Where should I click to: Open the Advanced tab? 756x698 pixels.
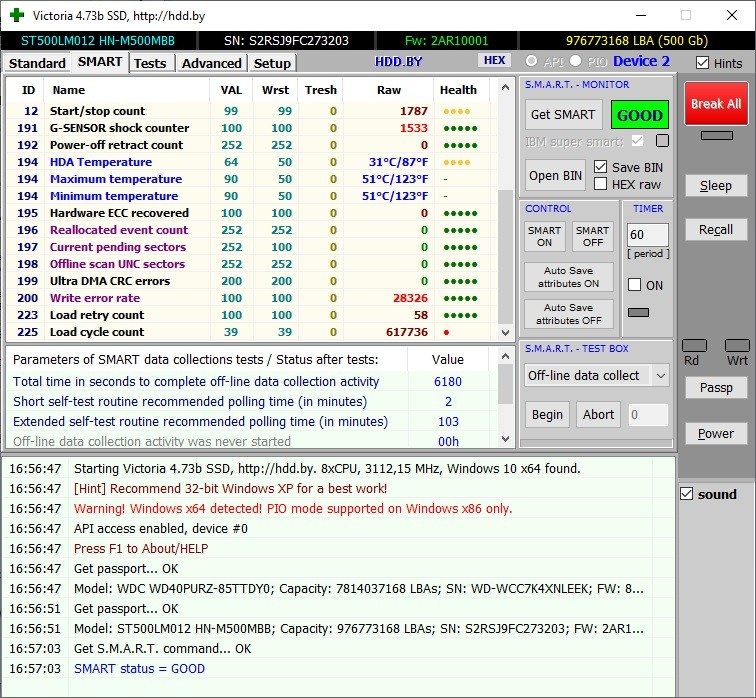click(211, 63)
